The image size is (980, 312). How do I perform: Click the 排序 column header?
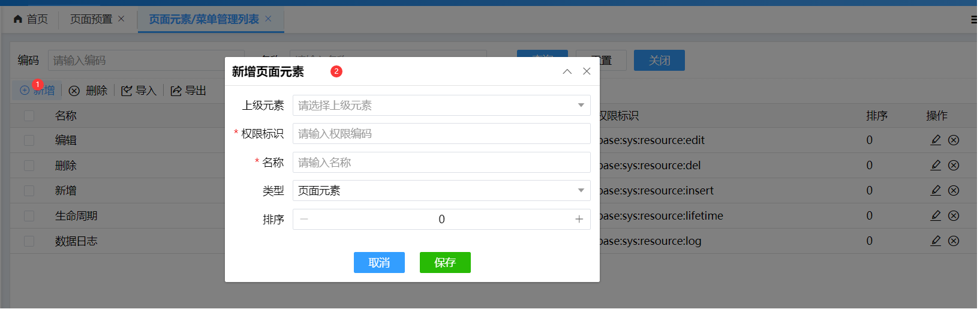pos(876,115)
